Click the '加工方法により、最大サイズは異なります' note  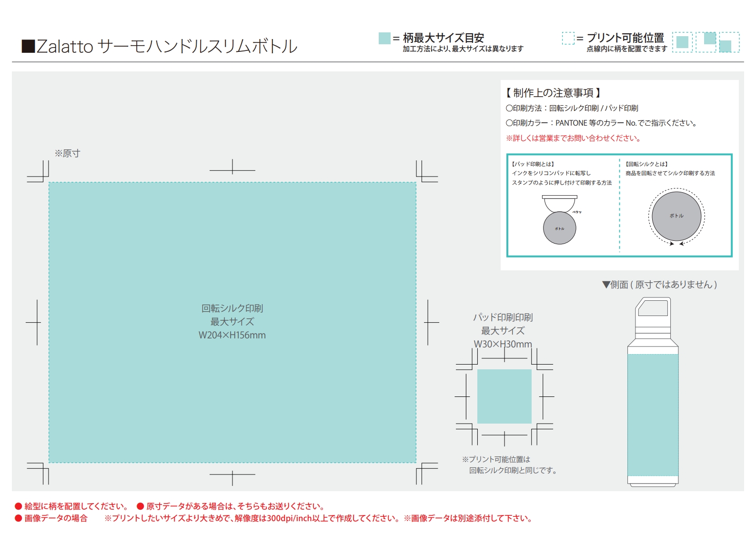click(x=463, y=49)
